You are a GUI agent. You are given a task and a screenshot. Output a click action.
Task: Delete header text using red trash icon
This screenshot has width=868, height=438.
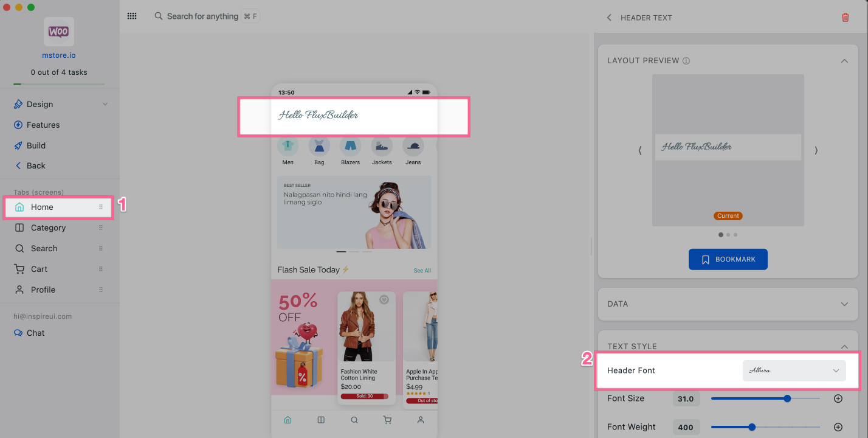[x=845, y=18]
